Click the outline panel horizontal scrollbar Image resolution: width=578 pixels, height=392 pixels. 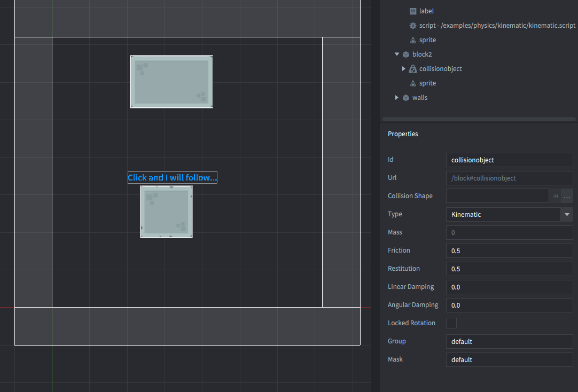pyautogui.click(x=479, y=119)
